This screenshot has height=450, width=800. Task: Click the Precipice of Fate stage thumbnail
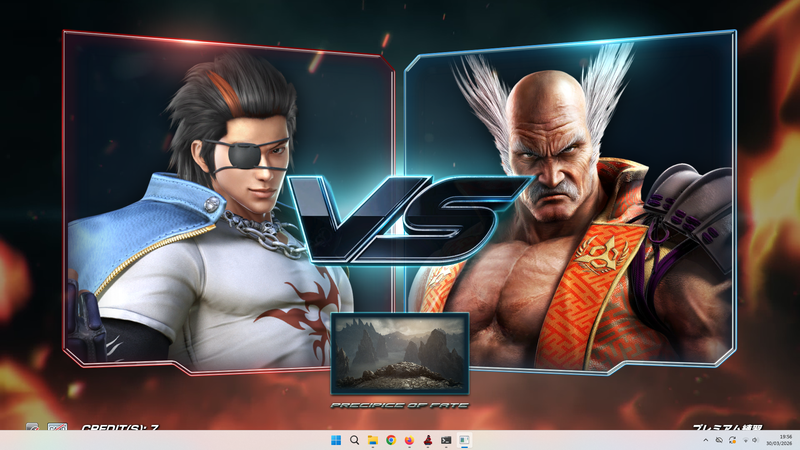400,354
